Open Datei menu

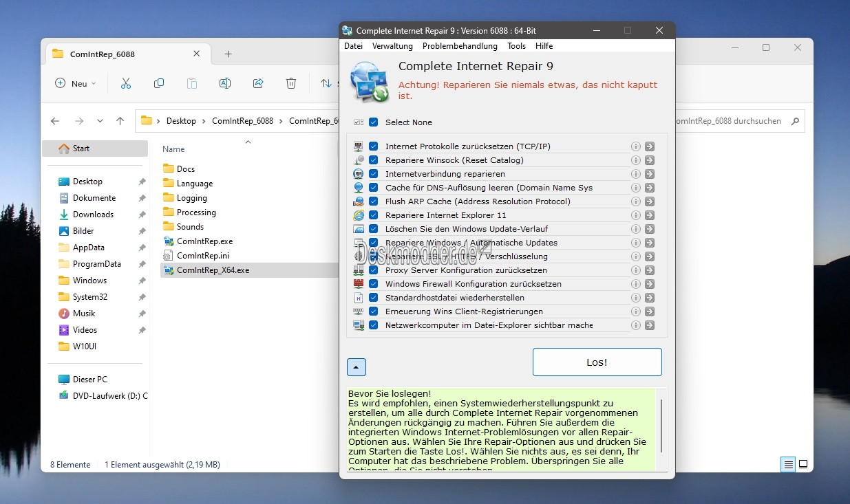(353, 46)
